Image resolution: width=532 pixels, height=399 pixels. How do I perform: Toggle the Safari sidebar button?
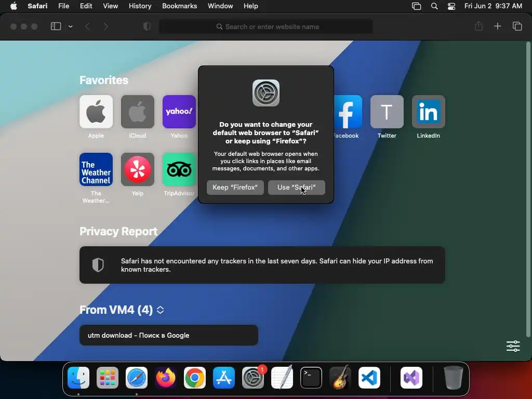[x=56, y=26]
